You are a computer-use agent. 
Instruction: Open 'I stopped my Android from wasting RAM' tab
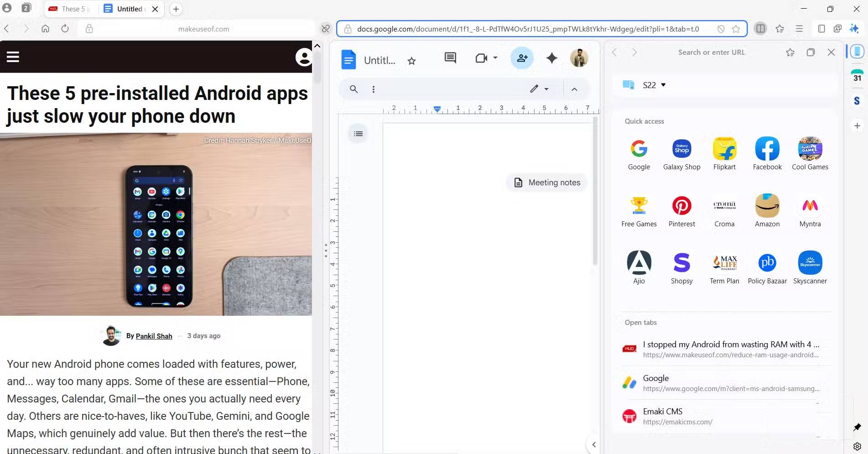pos(726,349)
